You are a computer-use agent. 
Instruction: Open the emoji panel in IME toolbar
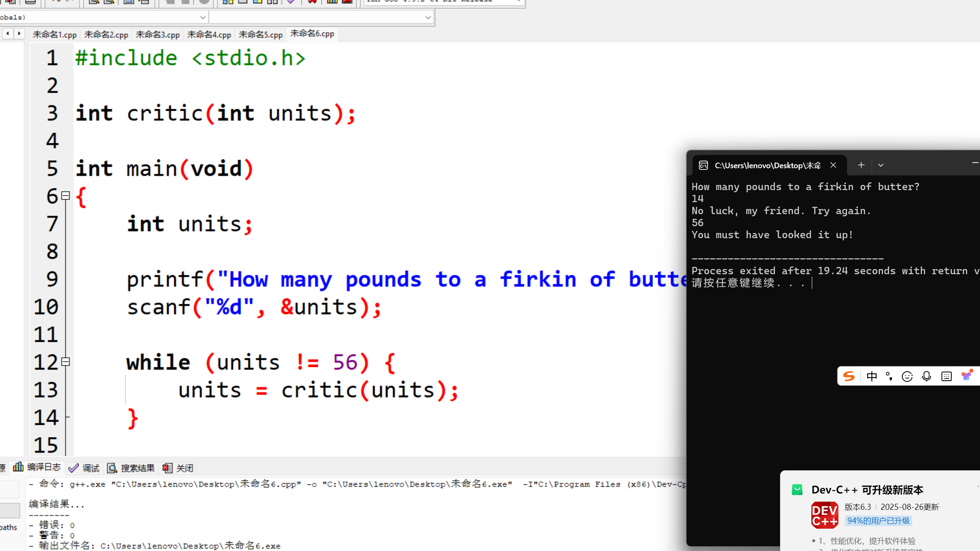[x=907, y=376]
